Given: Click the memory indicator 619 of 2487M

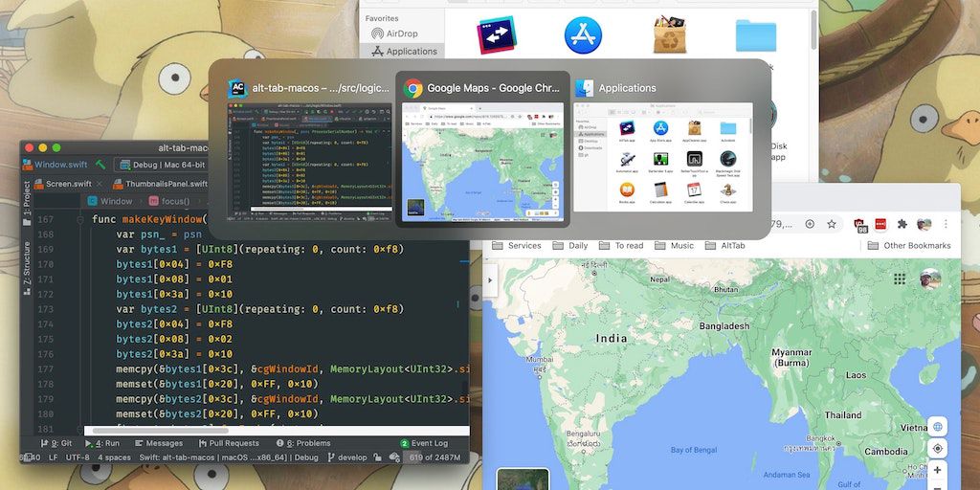Looking at the screenshot, I should click(435, 457).
